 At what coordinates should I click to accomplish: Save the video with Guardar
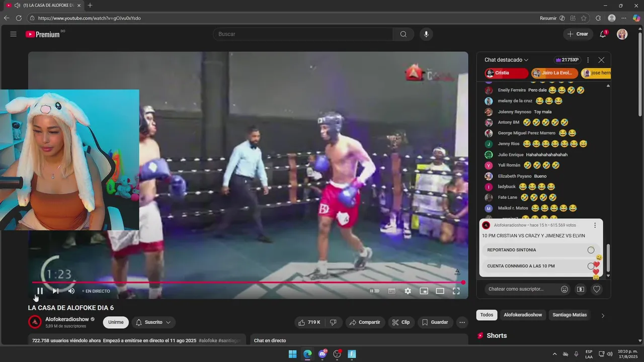(x=435, y=322)
